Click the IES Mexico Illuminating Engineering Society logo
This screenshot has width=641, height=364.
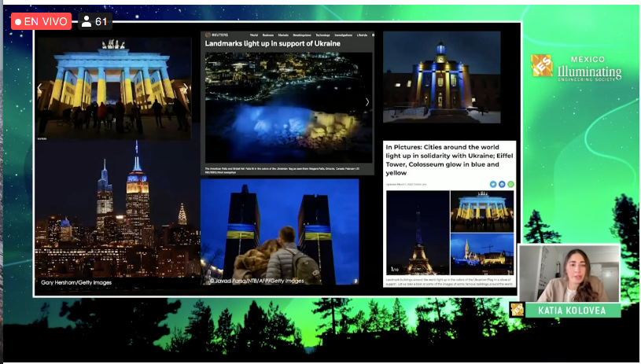[x=576, y=68]
